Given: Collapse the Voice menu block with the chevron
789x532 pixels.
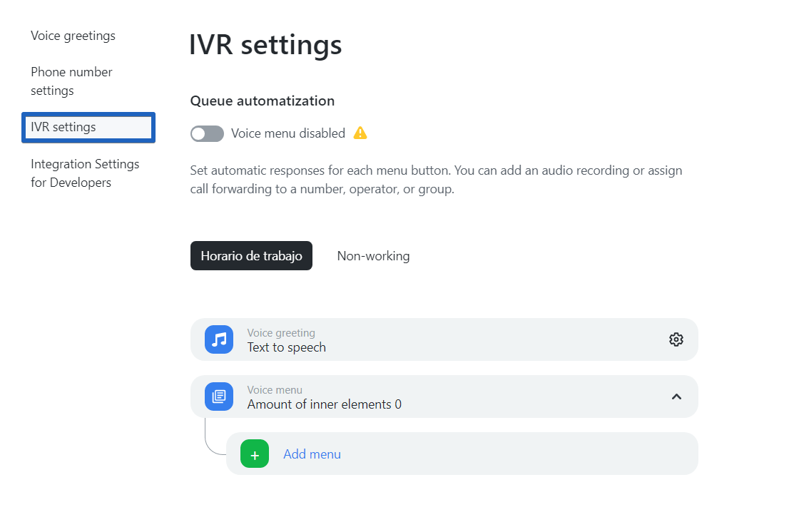Looking at the screenshot, I should [x=676, y=397].
